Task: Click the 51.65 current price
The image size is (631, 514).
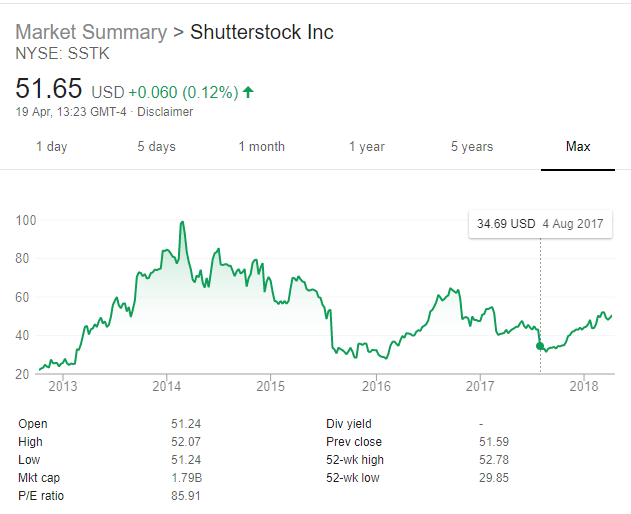Action: pyautogui.click(x=48, y=90)
